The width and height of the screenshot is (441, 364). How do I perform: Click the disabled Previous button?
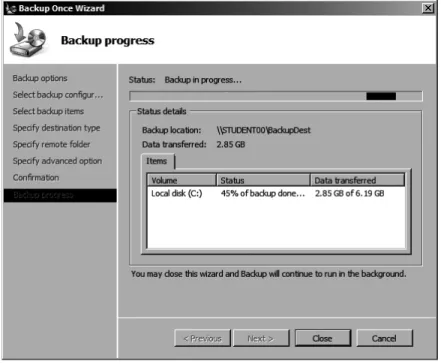[x=202, y=338]
